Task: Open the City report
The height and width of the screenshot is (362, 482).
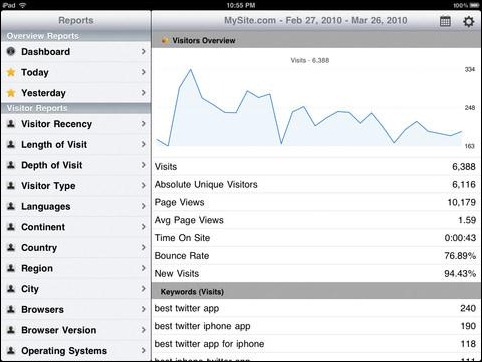Action: (76, 289)
